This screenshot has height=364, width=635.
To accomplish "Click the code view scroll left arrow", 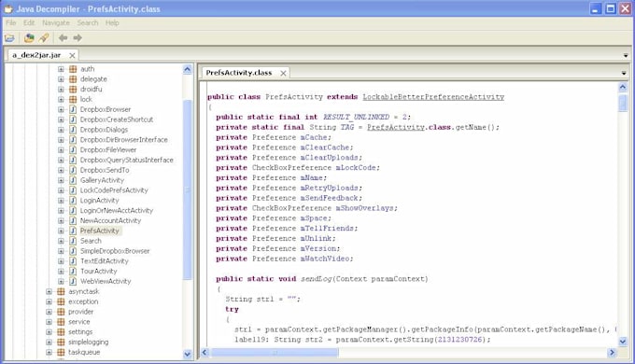I will [205, 352].
